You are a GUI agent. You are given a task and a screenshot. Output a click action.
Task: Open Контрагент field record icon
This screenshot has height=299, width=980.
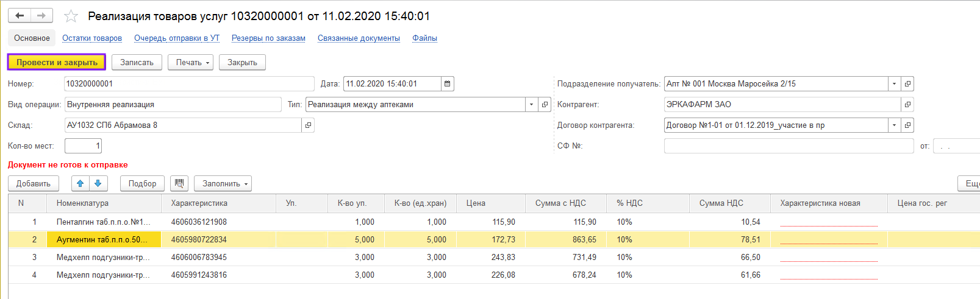907,105
